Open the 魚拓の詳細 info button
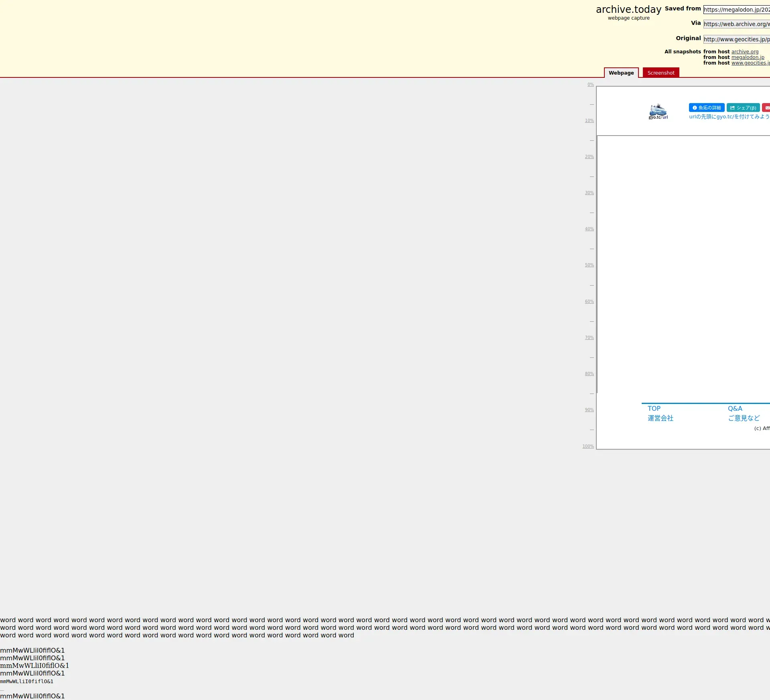770x700 pixels. click(706, 108)
